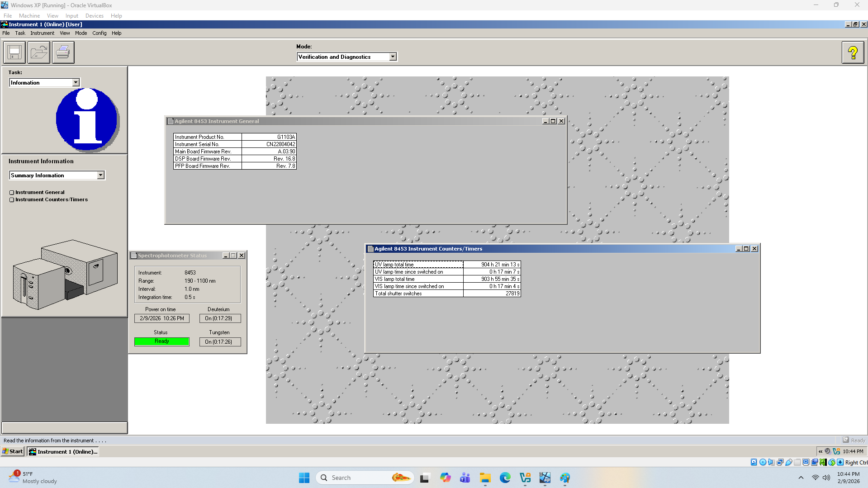
Task: Click VirtualBox mouse integration status icon
Action: [831, 462]
